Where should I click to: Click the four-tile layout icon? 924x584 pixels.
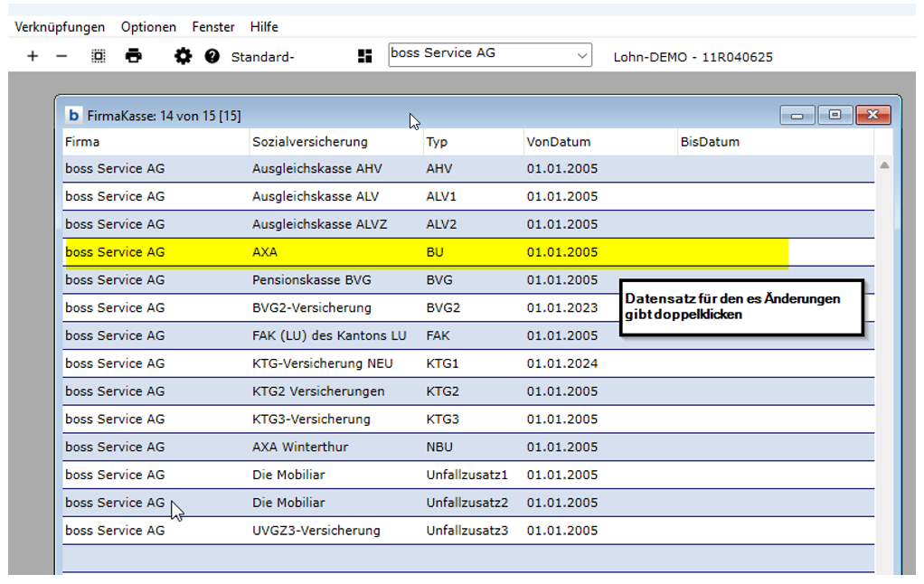click(x=365, y=56)
